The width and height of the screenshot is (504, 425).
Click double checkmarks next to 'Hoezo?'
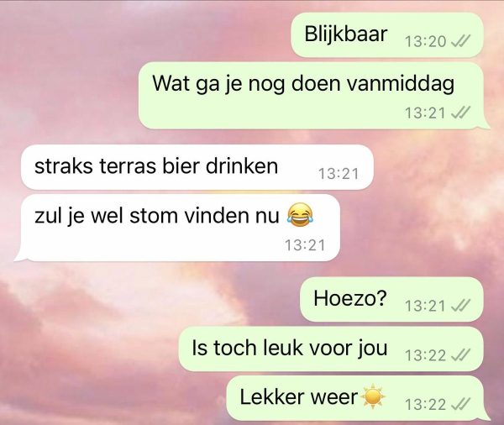pyautogui.click(x=461, y=306)
